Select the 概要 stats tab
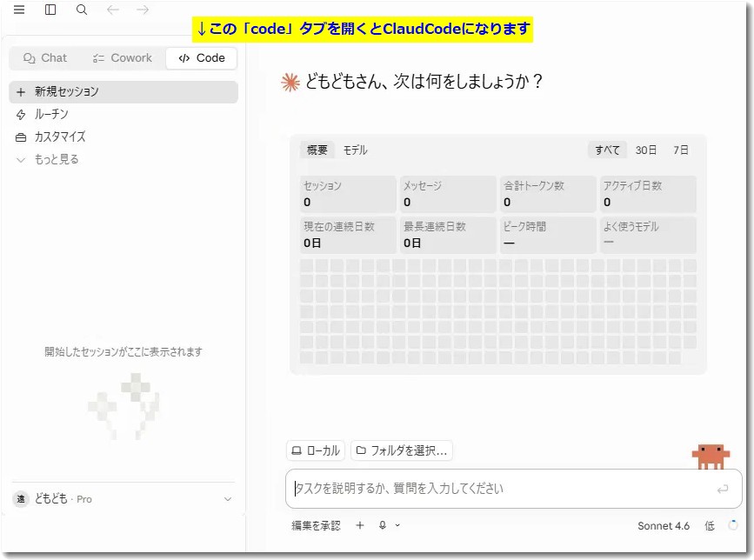Screen dimensions: 754x560 click(317, 150)
